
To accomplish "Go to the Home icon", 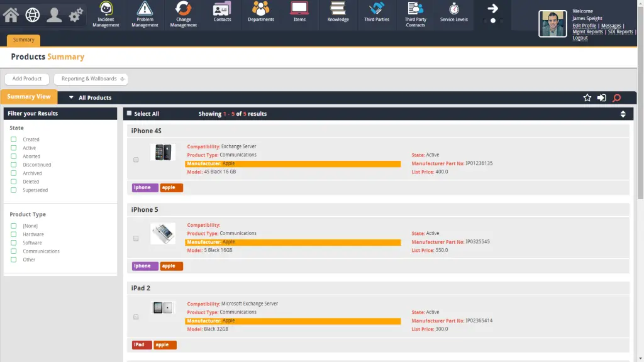I will pyautogui.click(x=11, y=15).
